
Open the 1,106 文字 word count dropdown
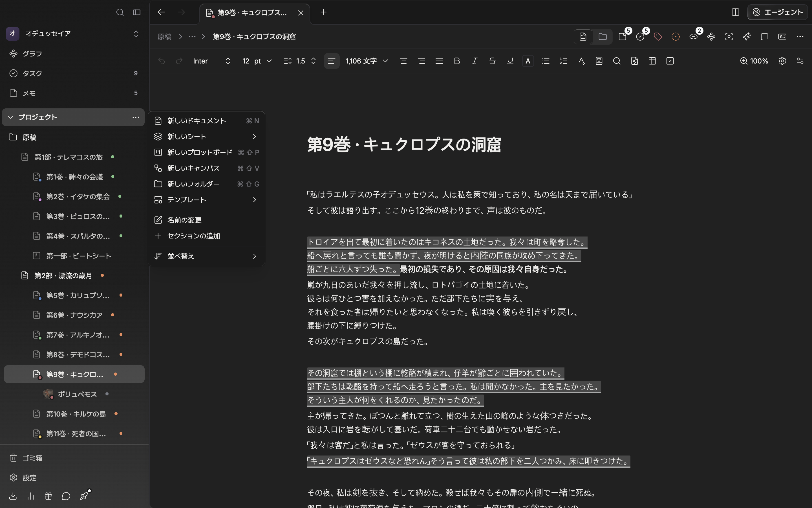(x=367, y=61)
